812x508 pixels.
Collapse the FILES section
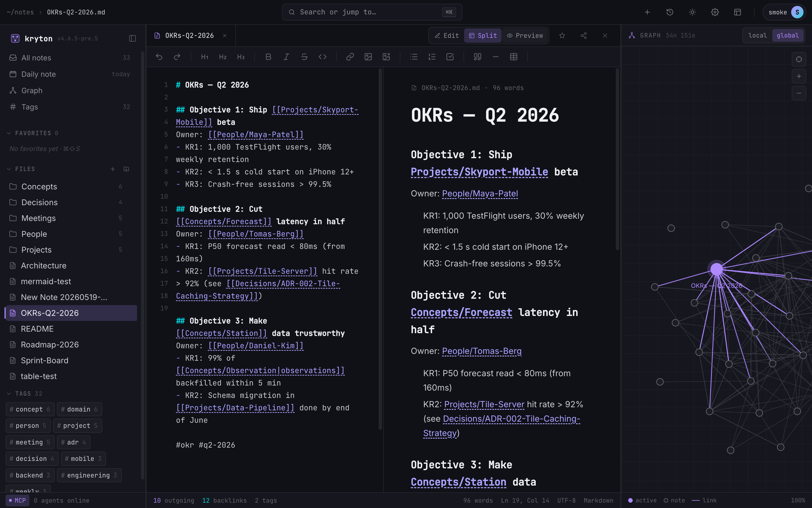(21, 169)
